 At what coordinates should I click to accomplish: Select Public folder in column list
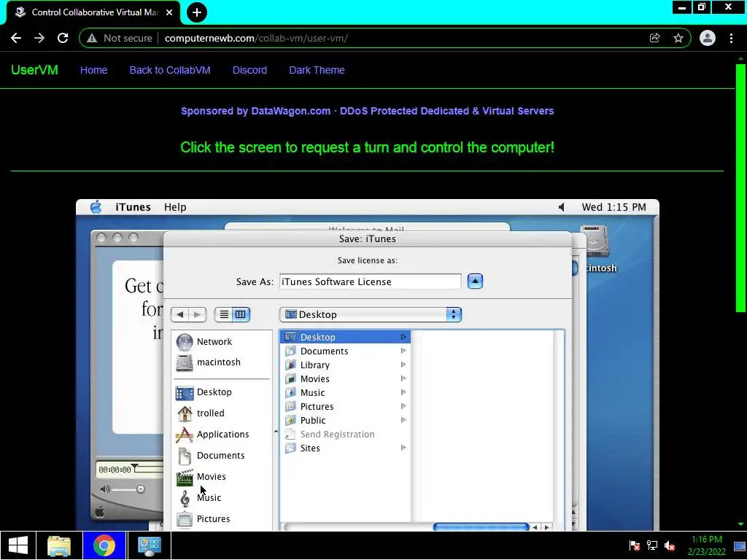345,420
